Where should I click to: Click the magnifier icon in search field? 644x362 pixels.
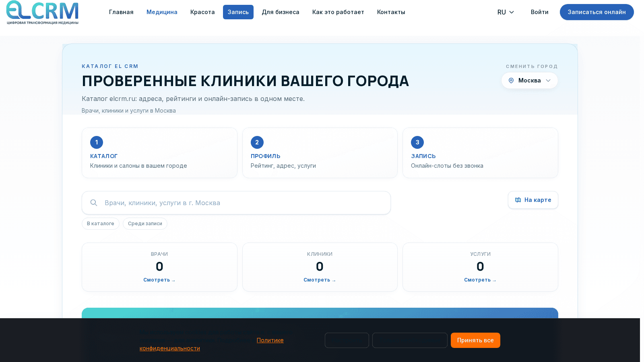coord(94,203)
